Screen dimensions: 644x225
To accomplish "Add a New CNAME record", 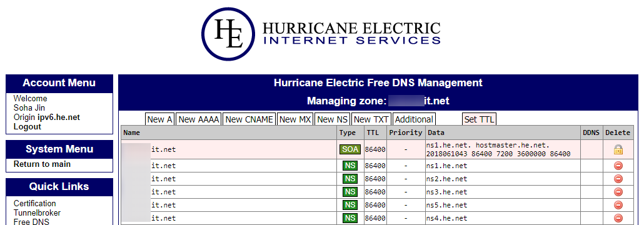I will pyautogui.click(x=249, y=119).
